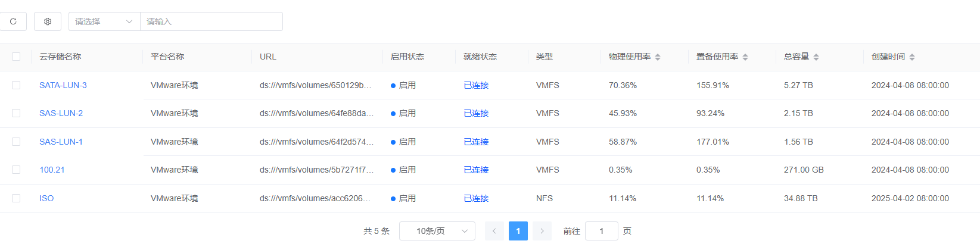Open the 10条/页 page size dropdown

point(437,231)
